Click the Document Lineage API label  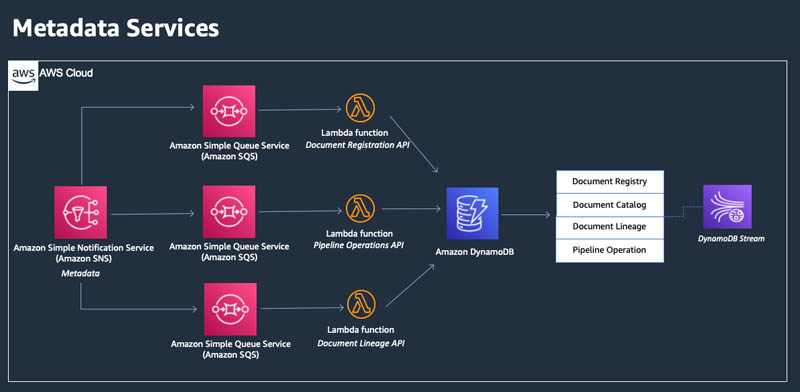point(361,344)
